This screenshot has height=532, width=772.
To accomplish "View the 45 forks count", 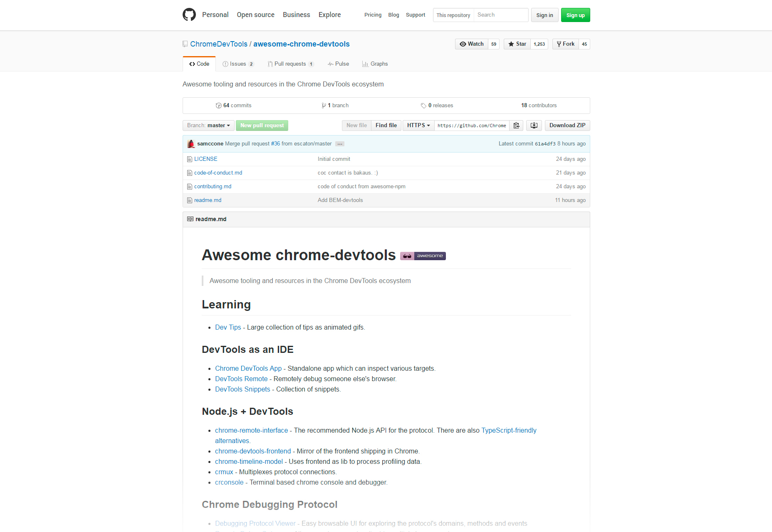I will pos(584,44).
